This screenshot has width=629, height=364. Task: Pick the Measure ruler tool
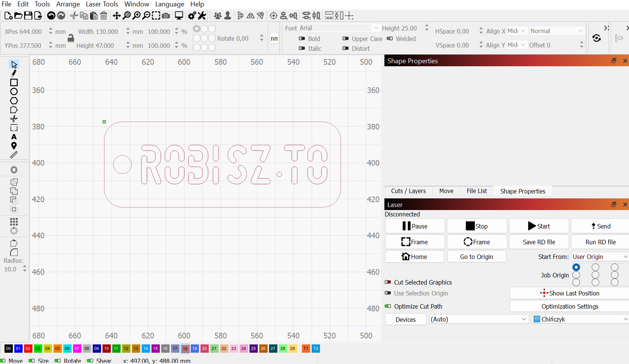[x=14, y=155]
